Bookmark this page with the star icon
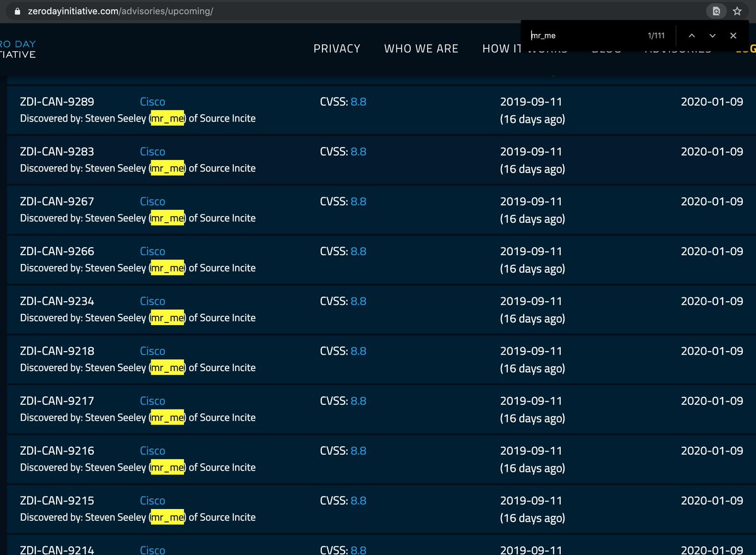This screenshot has width=756, height=555. tap(736, 11)
